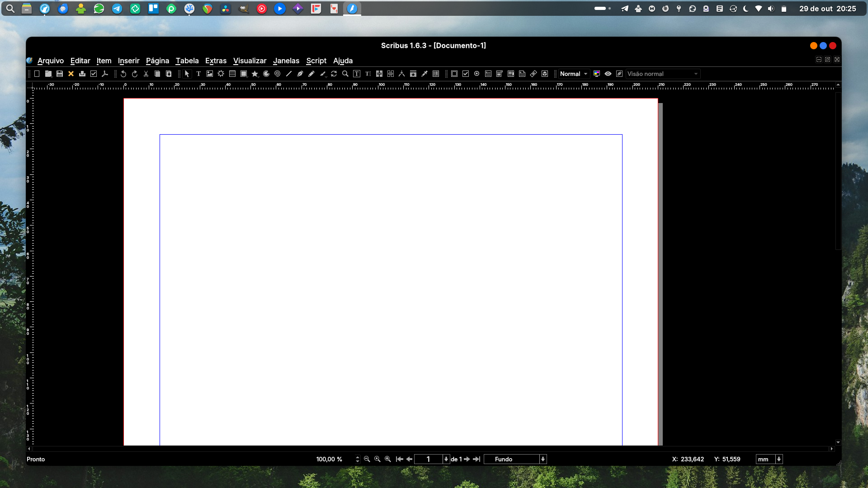The height and width of the screenshot is (488, 868).
Task: Toggle color management in the toolbar
Action: (597, 74)
